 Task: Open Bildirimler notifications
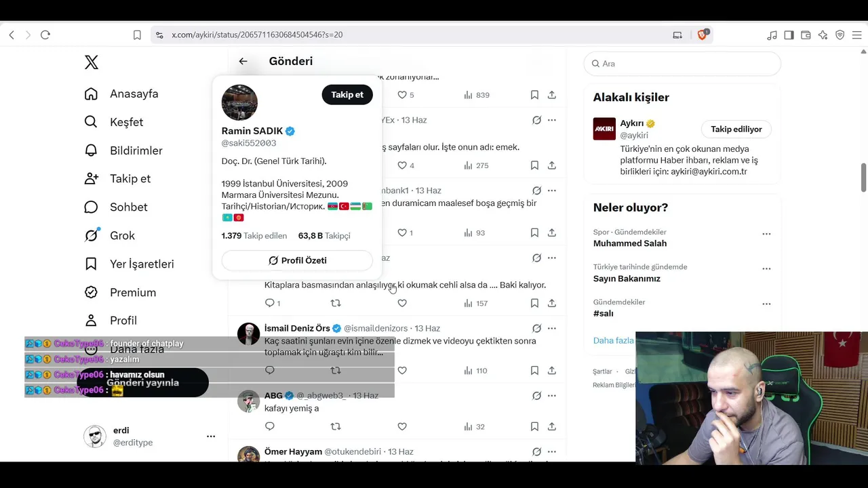(x=123, y=150)
